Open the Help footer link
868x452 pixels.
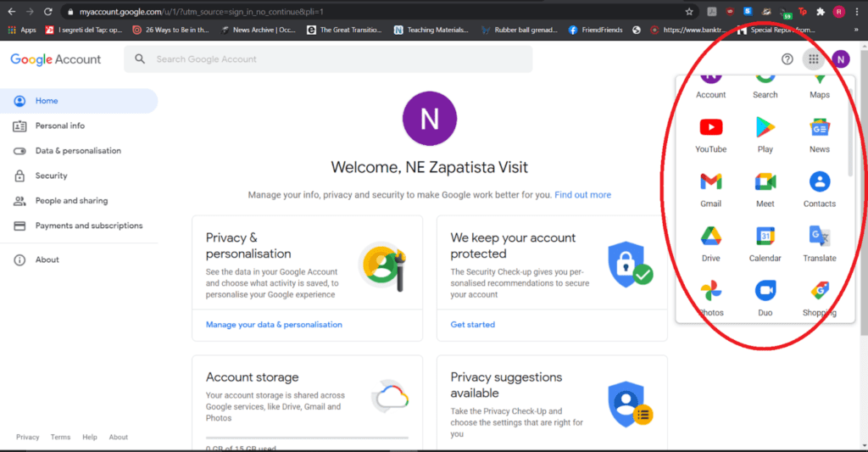click(x=90, y=437)
